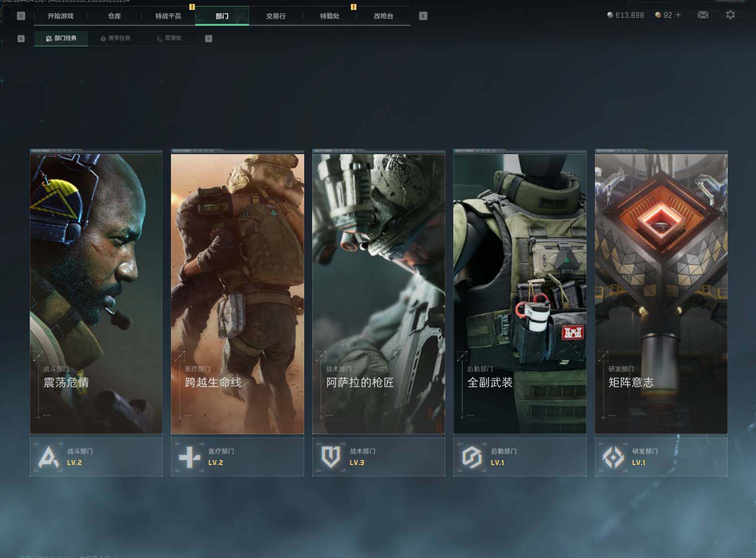The height and width of the screenshot is (558, 756).
Task: Click the 613,898 silver balance
Action: click(630, 15)
